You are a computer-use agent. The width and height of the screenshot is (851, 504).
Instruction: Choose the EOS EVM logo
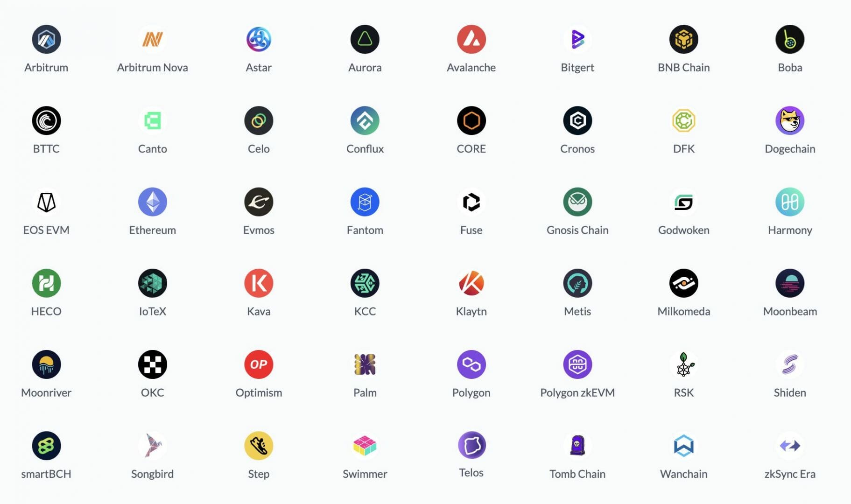click(46, 202)
